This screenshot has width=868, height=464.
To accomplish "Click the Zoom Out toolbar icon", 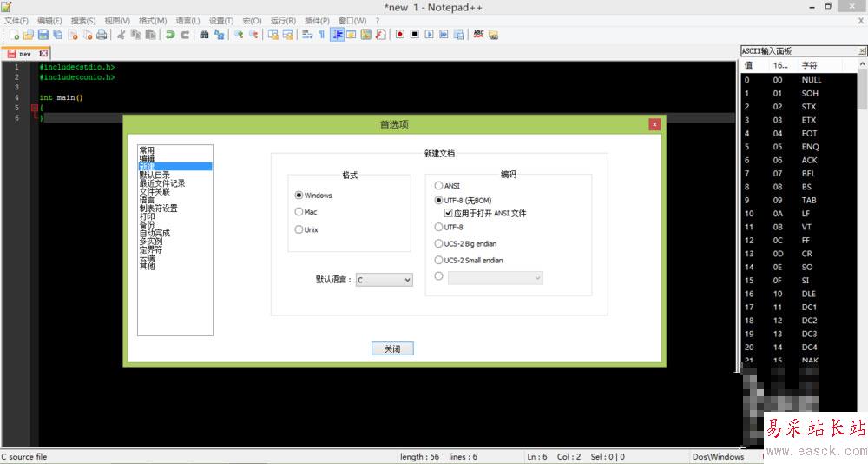I will (x=253, y=35).
